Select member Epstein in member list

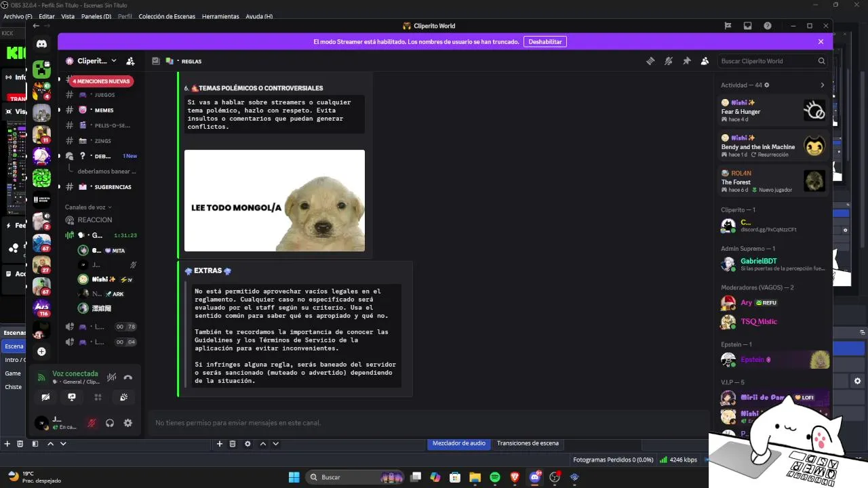coord(774,360)
